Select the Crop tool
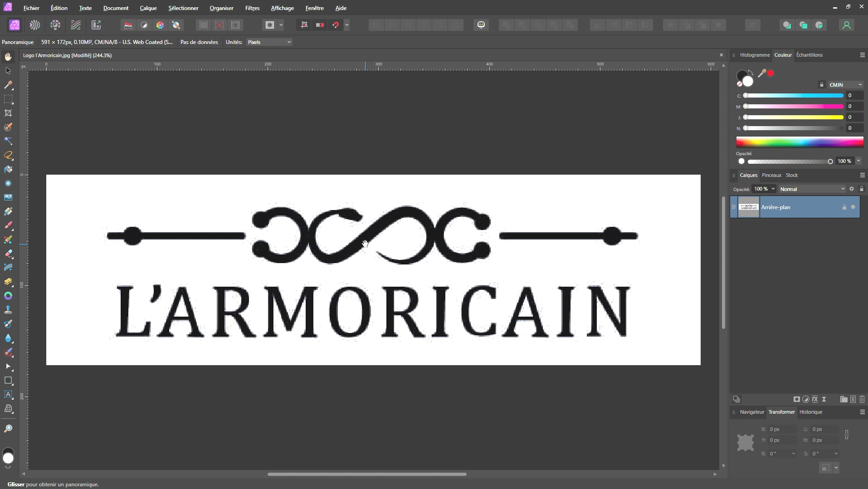 8,113
